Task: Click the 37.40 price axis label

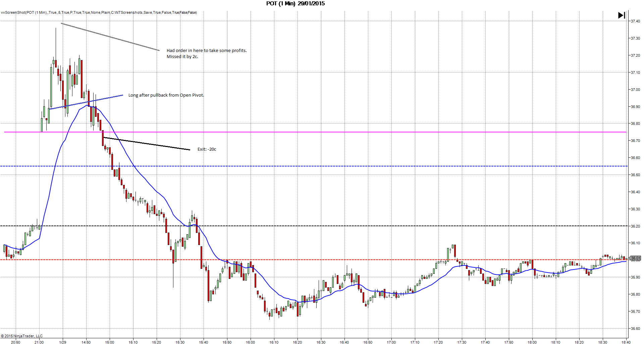Action: (635, 21)
